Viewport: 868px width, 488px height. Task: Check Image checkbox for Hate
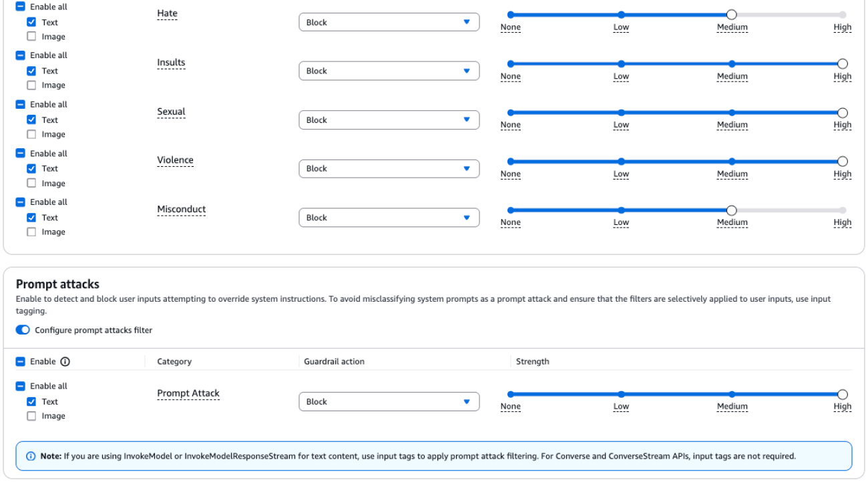[31, 37]
